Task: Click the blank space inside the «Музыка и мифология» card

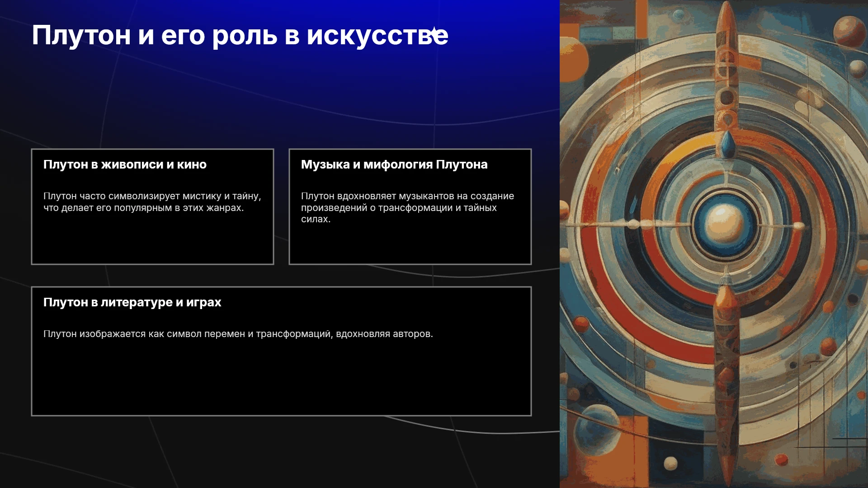Action: (410, 244)
